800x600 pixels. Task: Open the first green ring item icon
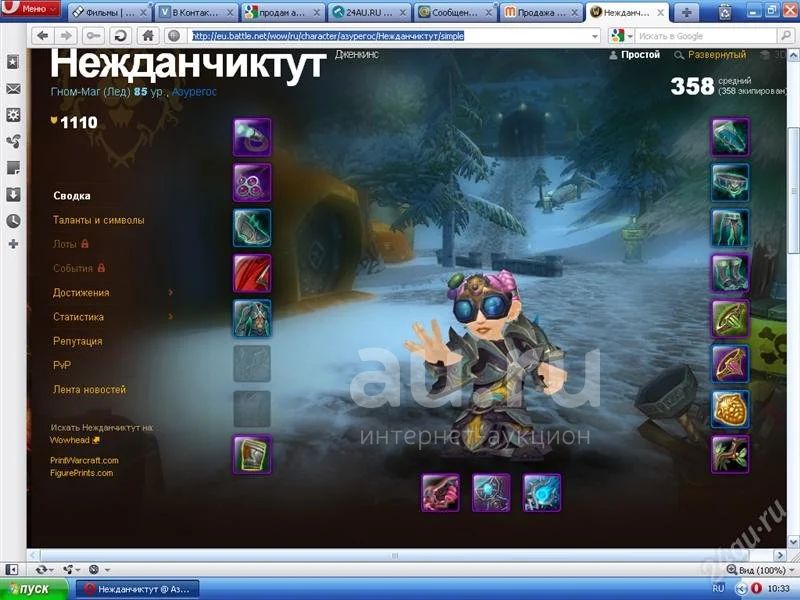[x=730, y=318]
